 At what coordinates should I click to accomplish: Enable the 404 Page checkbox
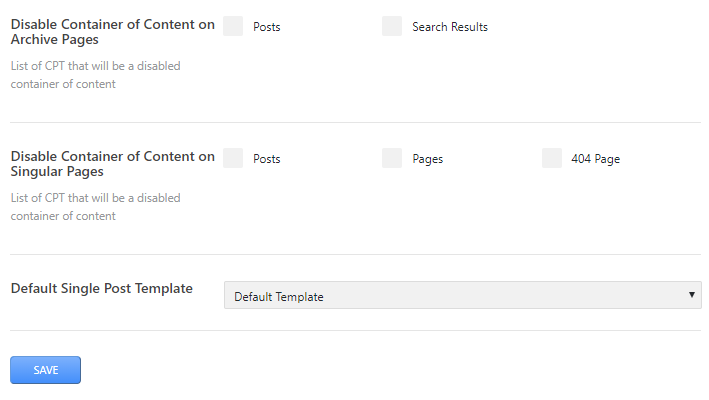point(552,158)
